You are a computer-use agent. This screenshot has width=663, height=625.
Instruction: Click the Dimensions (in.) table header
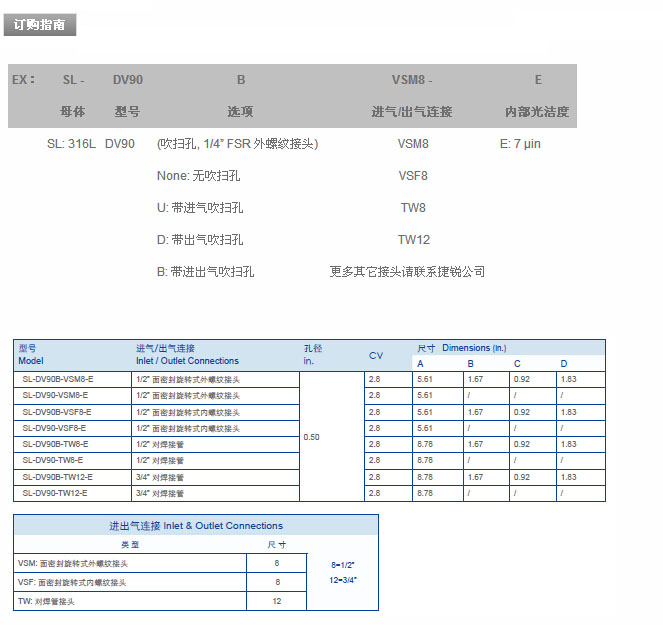473,348
